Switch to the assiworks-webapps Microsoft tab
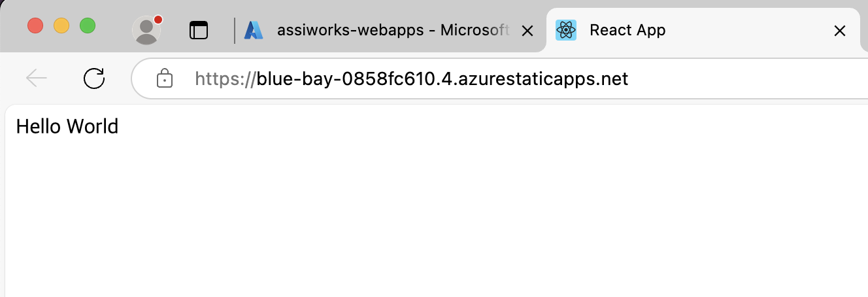868x297 pixels. 392,30
